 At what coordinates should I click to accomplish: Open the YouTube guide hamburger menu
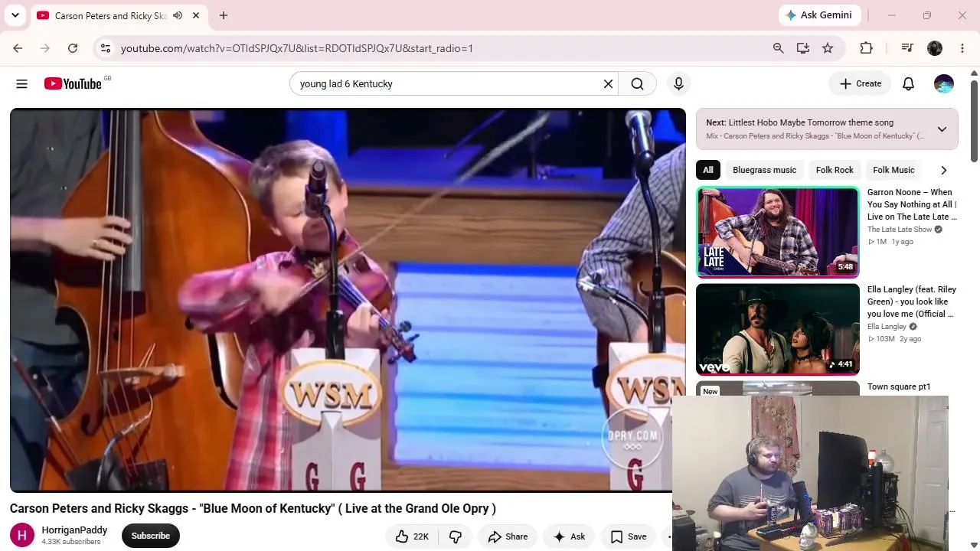tap(21, 83)
